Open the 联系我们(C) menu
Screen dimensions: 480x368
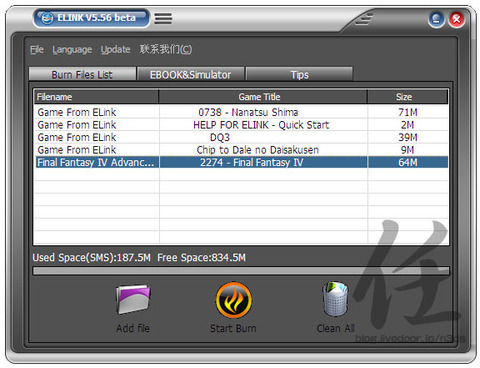tap(166, 49)
